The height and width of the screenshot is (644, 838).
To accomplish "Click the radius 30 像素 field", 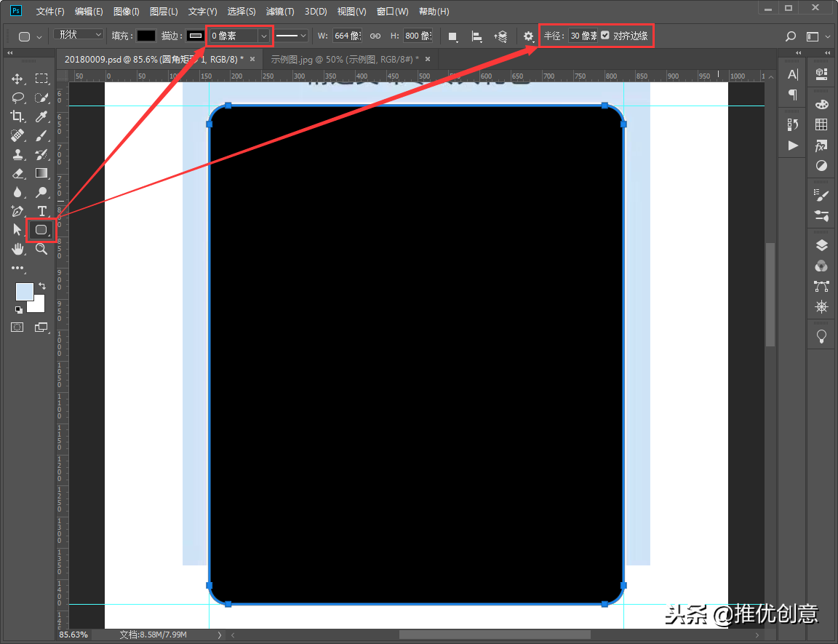I will [x=583, y=36].
